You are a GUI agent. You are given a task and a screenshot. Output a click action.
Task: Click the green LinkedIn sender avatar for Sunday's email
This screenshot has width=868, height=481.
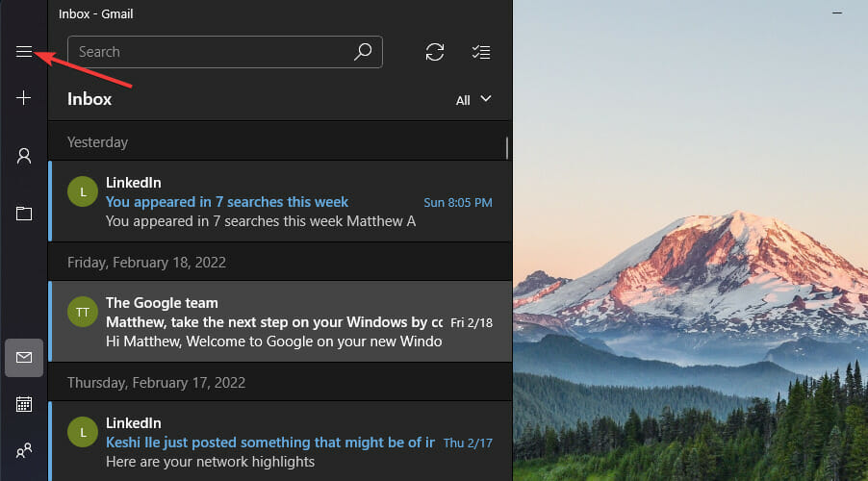pyautogui.click(x=83, y=192)
